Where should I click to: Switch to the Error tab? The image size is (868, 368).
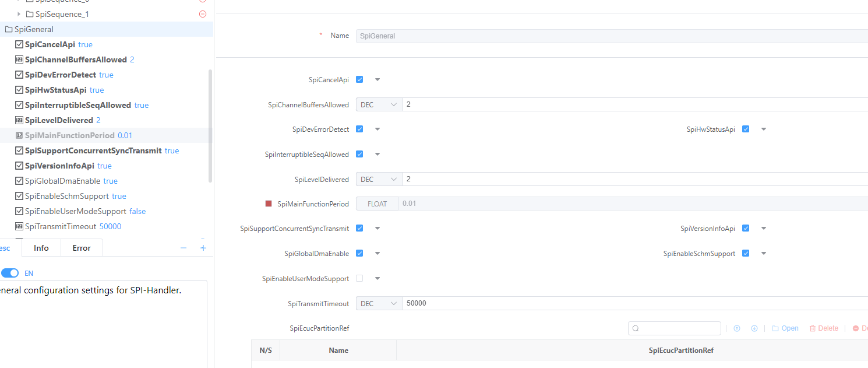tap(82, 248)
